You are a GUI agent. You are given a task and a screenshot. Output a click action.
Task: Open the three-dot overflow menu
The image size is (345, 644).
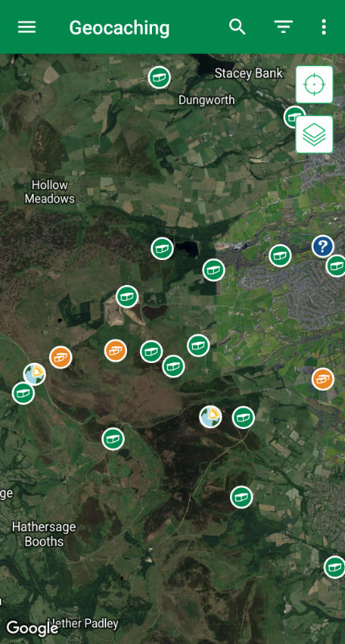323,27
